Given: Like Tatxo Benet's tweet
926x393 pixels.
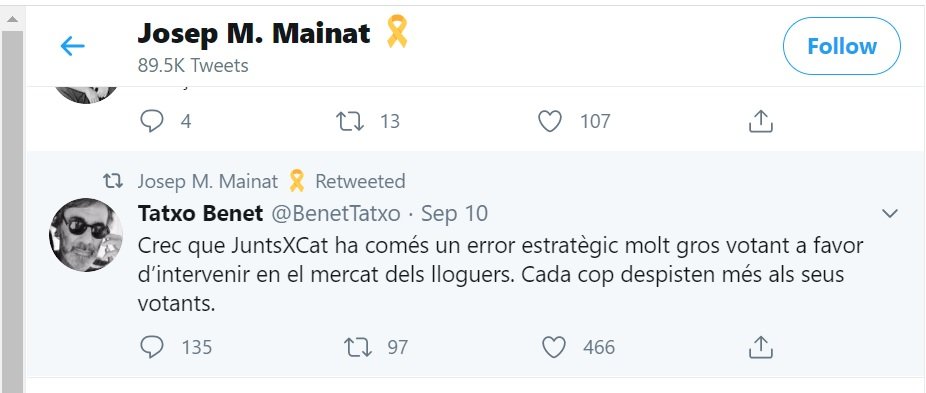Looking at the screenshot, I should tap(554, 347).
